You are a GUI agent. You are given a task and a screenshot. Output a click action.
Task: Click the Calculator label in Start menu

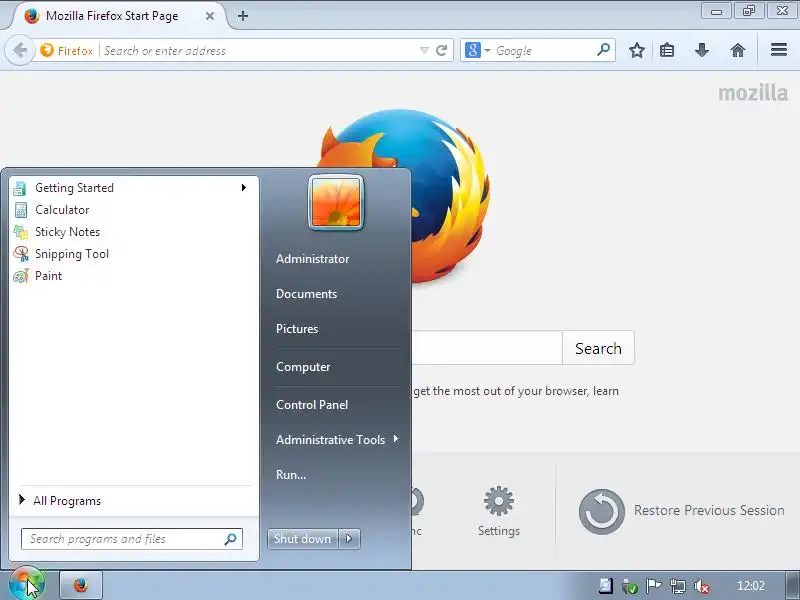pyautogui.click(x=62, y=210)
